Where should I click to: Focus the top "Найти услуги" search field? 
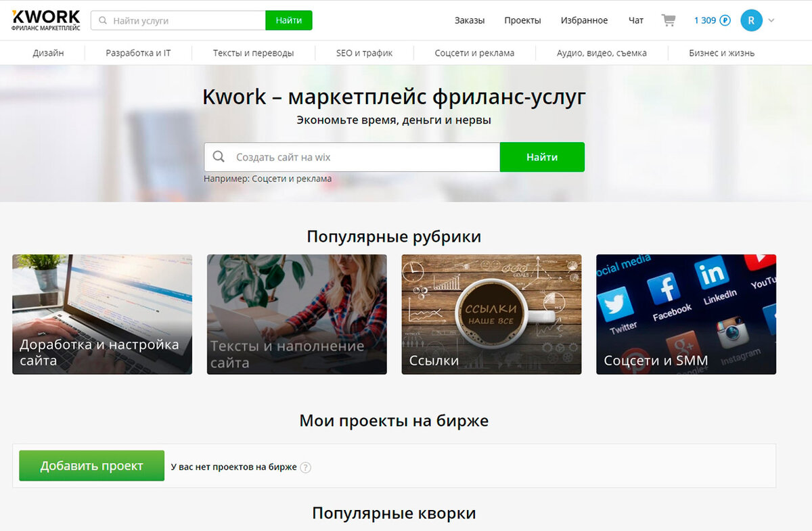pos(178,20)
